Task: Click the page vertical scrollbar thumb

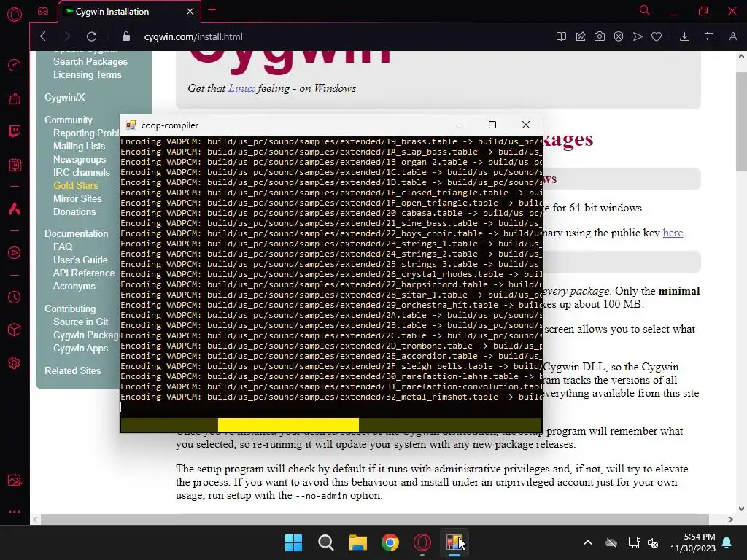Action: [741, 122]
